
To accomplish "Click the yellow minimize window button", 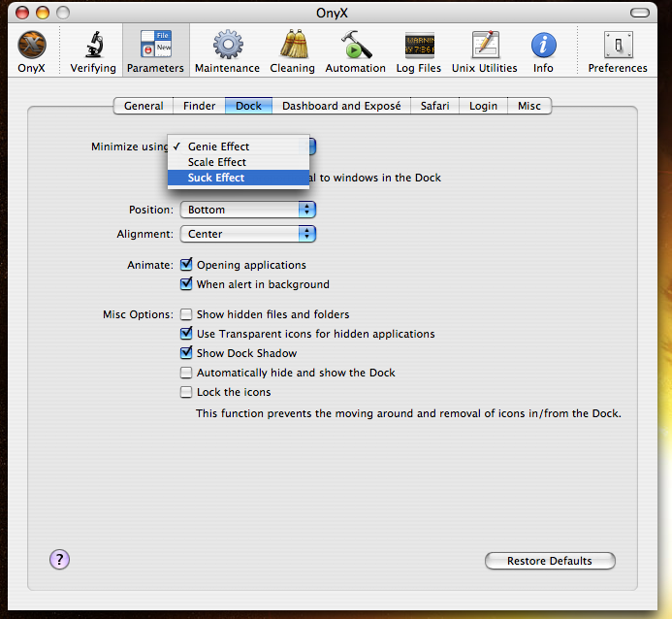I will coord(43,13).
